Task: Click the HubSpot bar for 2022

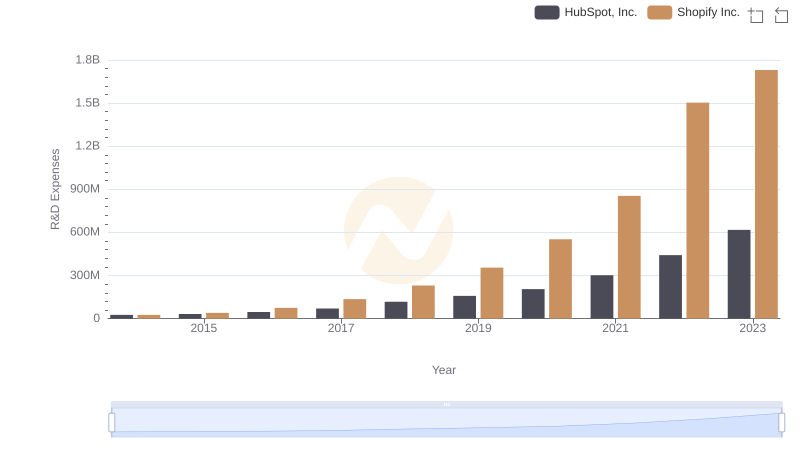Action: (670, 287)
